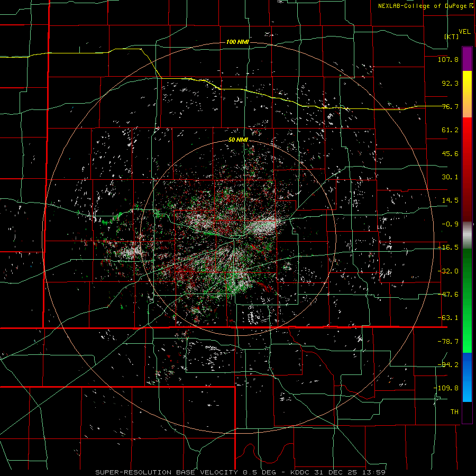Pick the gray segment of the color bar
Viewport: 476px width, 476px height.
[467, 235]
